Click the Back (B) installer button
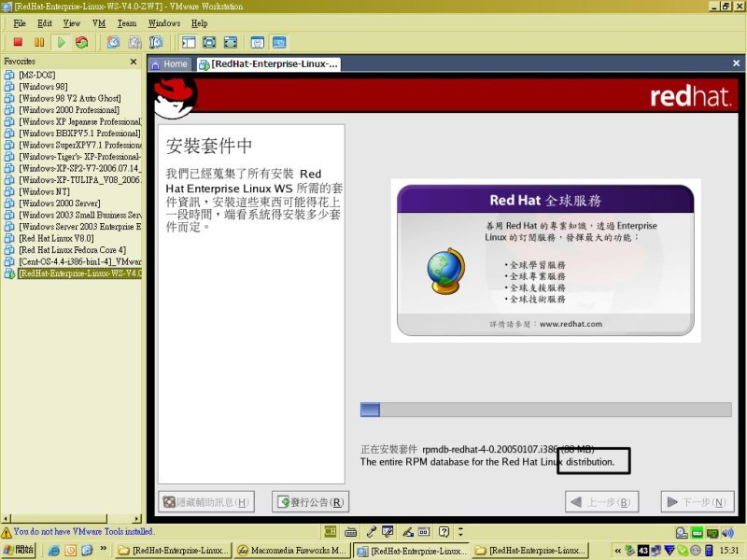This screenshot has width=747, height=560. coord(601,502)
